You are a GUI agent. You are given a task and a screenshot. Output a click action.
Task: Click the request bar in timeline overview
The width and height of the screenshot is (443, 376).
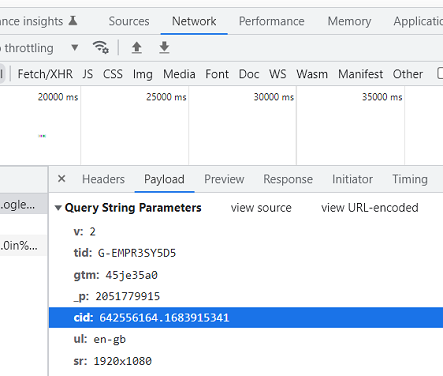coord(42,136)
